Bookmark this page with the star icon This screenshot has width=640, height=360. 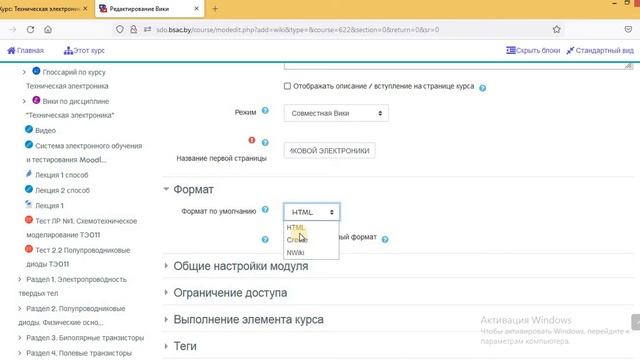click(556, 29)
